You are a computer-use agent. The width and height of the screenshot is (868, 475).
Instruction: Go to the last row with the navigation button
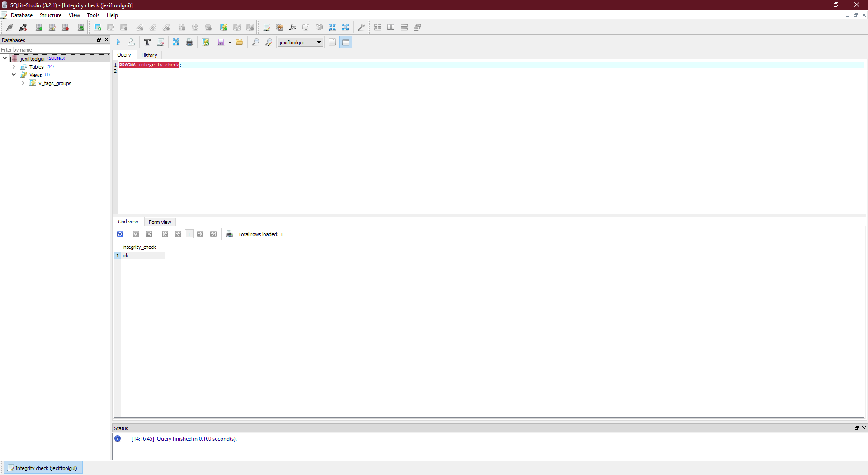(213, 234)
